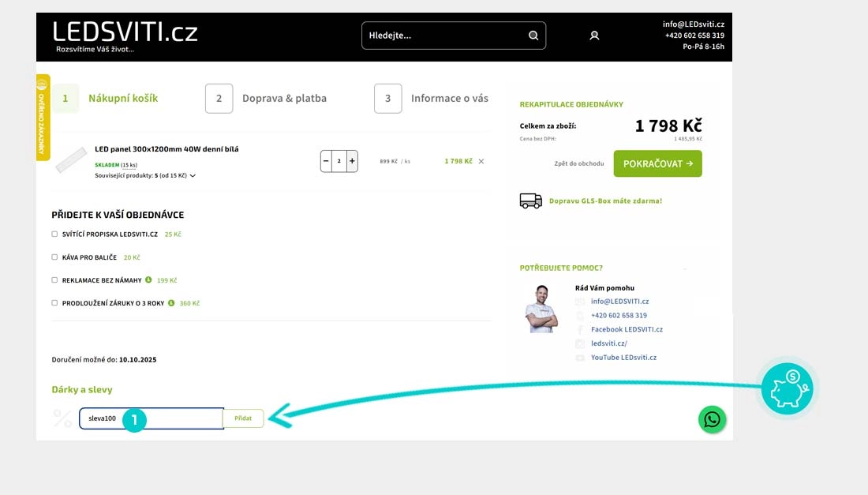Click info icon next to Prodloužení záruky

[x=171, y=302]
